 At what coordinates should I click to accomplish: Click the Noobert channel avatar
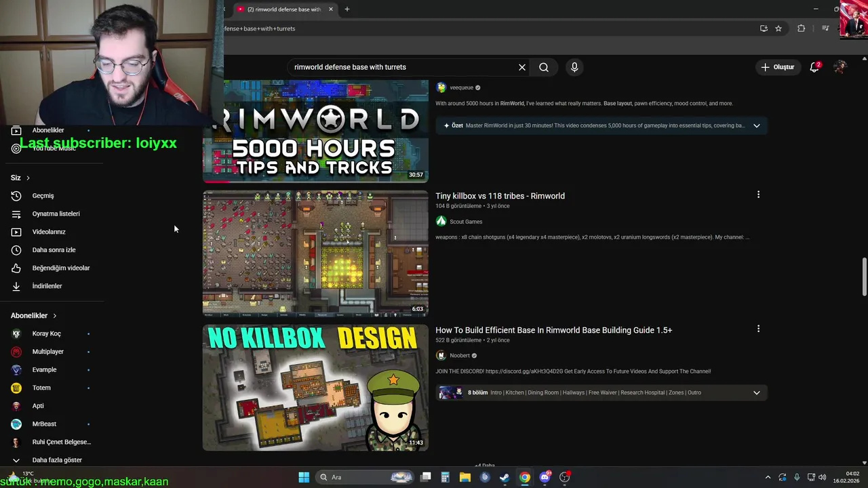click(441, 355)
